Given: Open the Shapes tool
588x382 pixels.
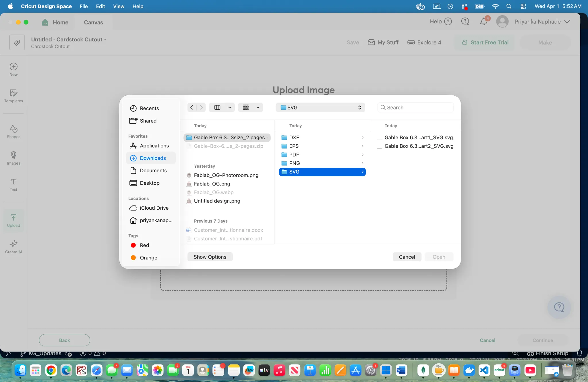Looking at the screenshot, I should (13, 132).
